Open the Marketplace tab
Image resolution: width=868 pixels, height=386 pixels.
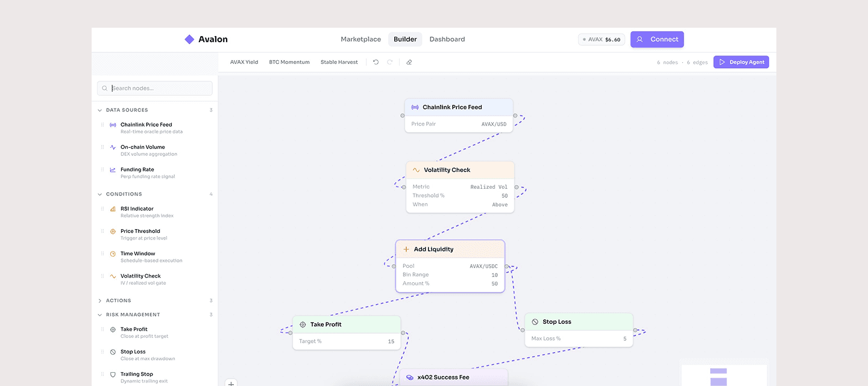coord(360,39)
